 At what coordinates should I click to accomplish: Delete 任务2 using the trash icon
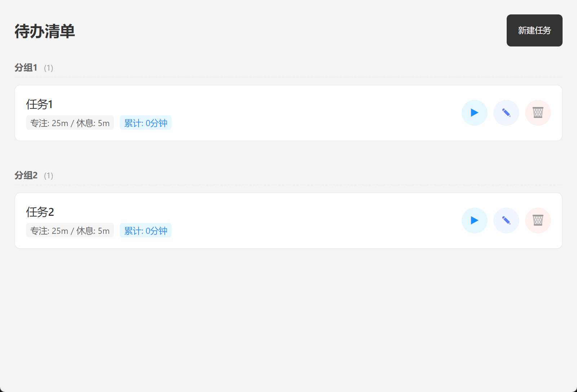coord(538,220)
